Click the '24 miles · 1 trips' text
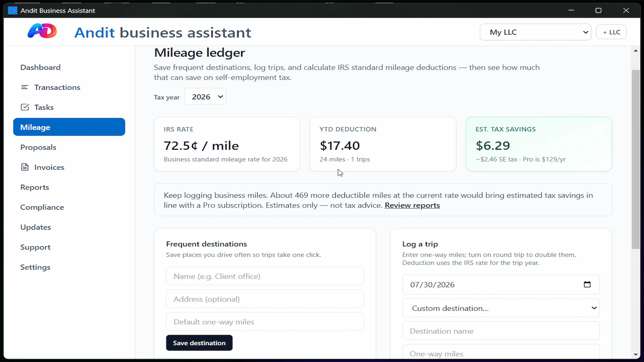The width and height of the screenshot is (644, 362). [344, 159]
